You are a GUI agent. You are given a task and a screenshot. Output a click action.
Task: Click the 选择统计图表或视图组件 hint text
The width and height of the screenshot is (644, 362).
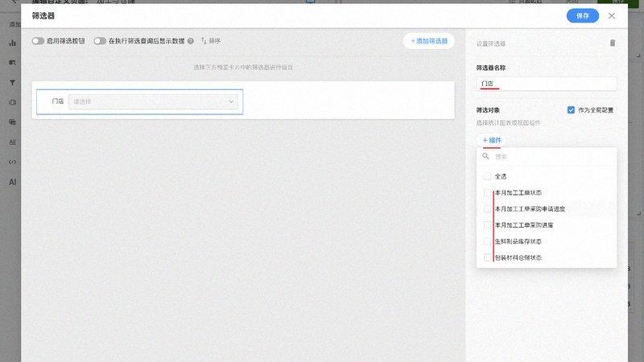tap(509, 123)
